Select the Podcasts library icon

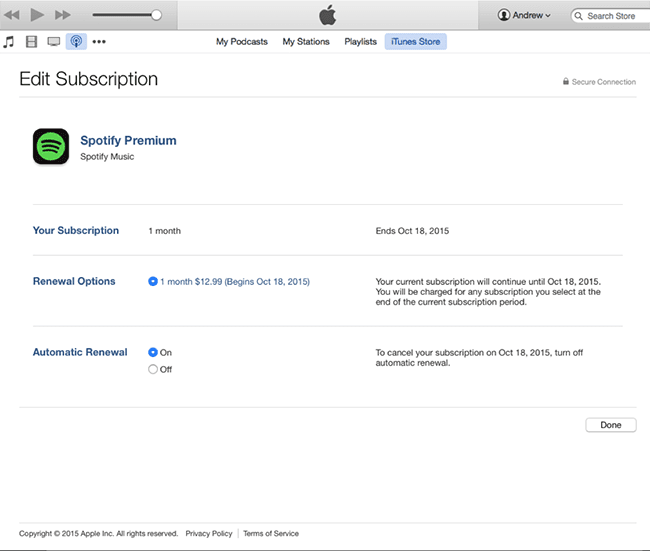(76, 41)
